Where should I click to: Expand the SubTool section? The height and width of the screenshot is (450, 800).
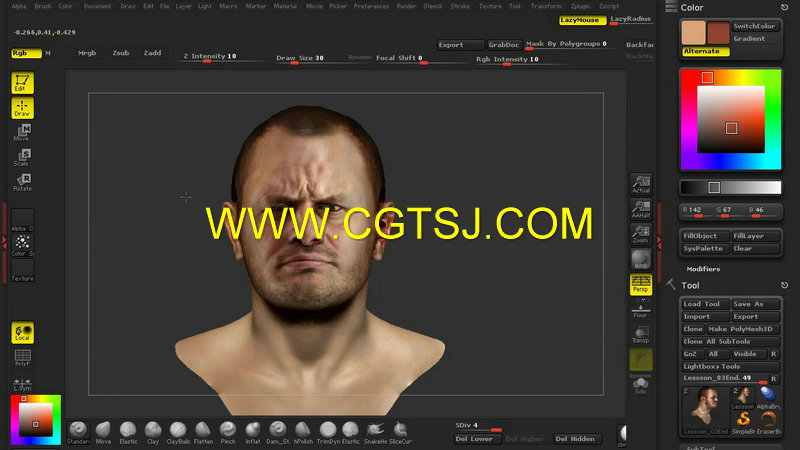click(700, 447)
